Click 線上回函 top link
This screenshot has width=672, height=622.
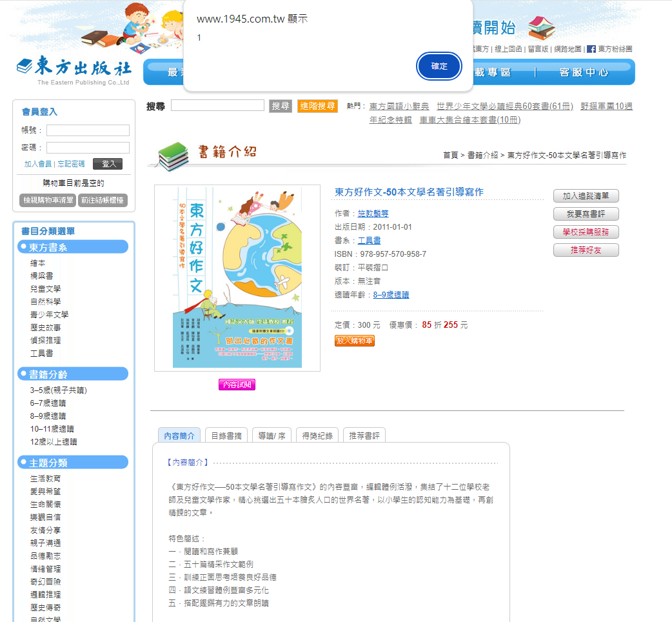click(x=508, y=49)
